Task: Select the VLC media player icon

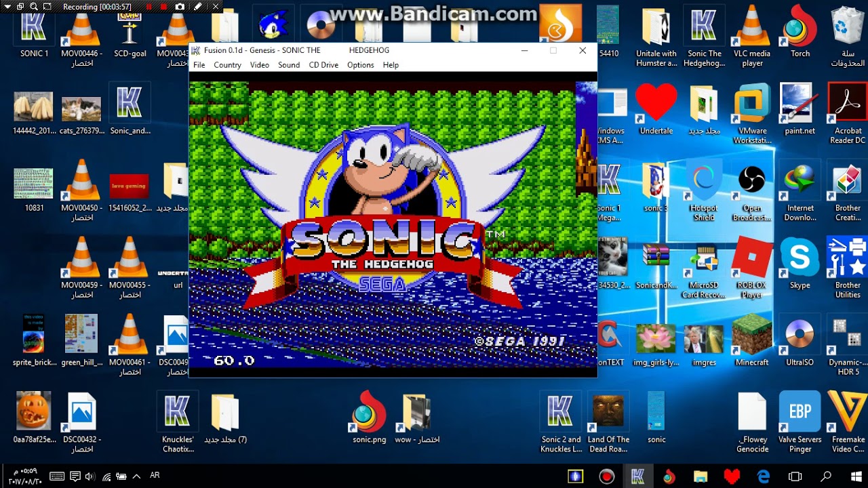Action: pos(752,37)
